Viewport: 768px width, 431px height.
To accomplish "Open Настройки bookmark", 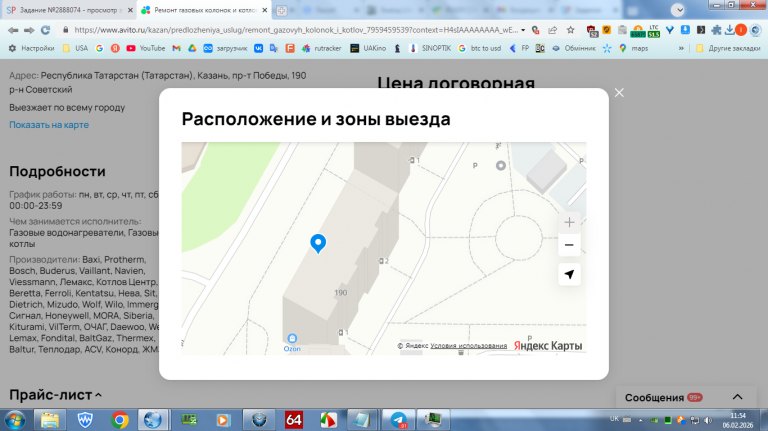I will pyautogui.click(x=31, y=48).
